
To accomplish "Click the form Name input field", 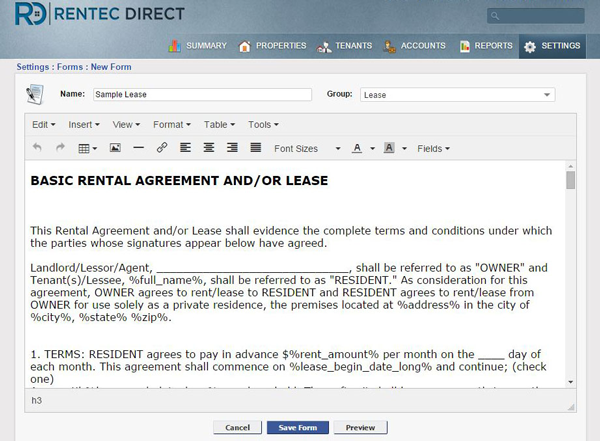I will click(x=201, y=95).
